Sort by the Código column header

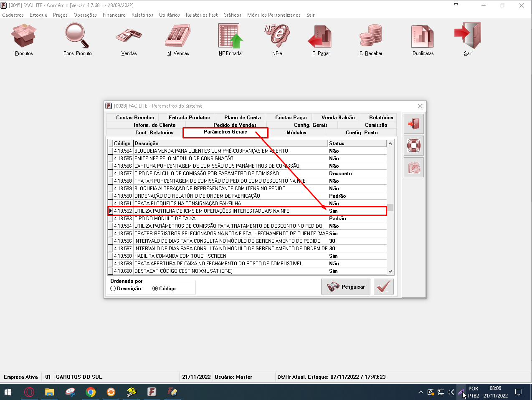pos(123,143)
